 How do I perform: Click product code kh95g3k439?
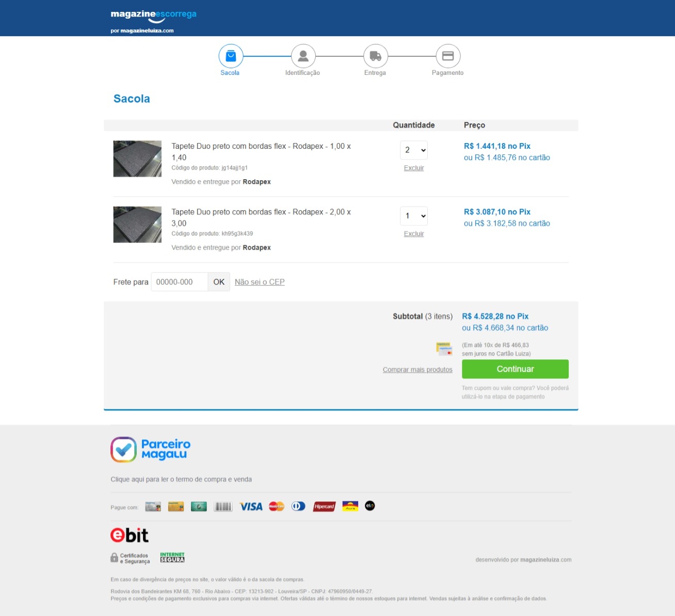pyautogui.click(x=237, y=233)
